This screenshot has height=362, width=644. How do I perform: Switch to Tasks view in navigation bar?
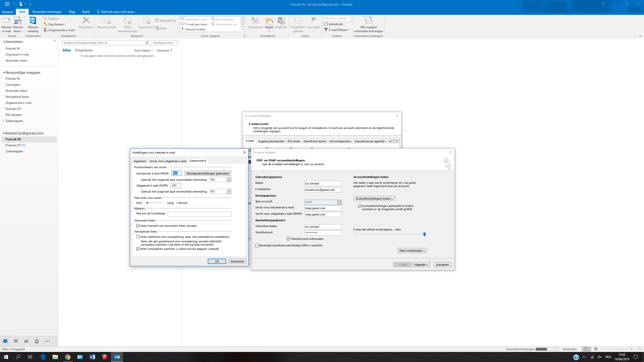coord(37,341)
